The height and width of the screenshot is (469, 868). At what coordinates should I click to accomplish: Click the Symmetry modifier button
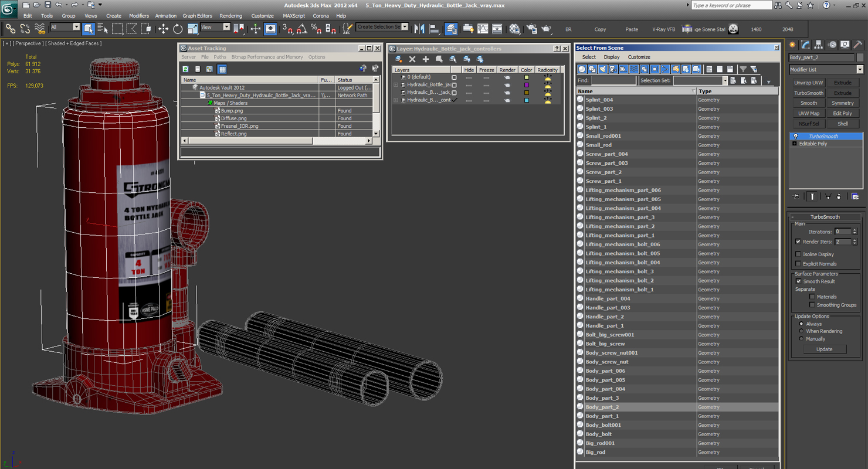843,103
